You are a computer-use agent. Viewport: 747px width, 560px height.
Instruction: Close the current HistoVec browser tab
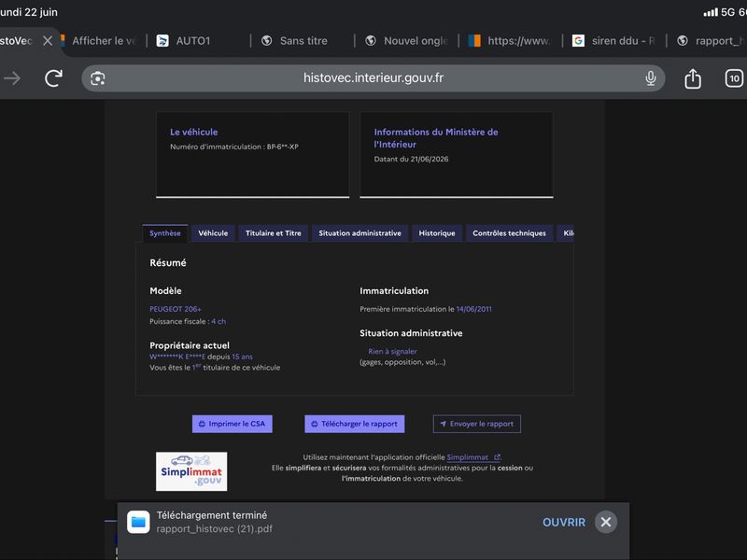coord(48,41)
